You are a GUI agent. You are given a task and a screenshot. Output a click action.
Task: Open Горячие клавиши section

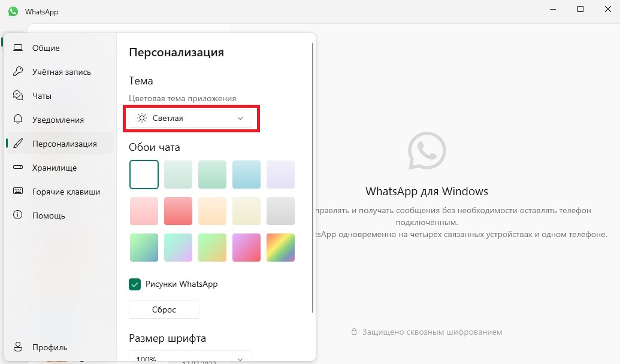(60, 192)
